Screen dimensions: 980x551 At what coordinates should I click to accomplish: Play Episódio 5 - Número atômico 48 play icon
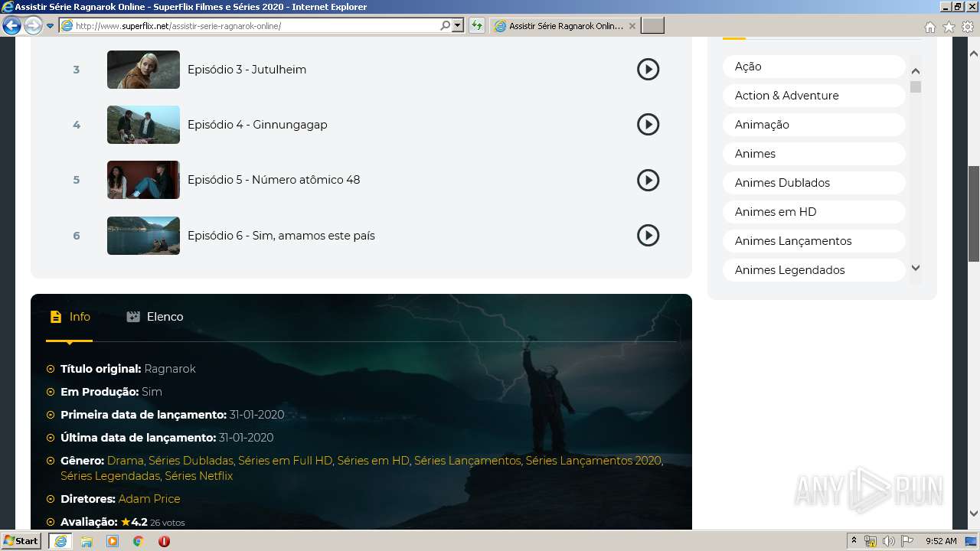coord(648,180)
